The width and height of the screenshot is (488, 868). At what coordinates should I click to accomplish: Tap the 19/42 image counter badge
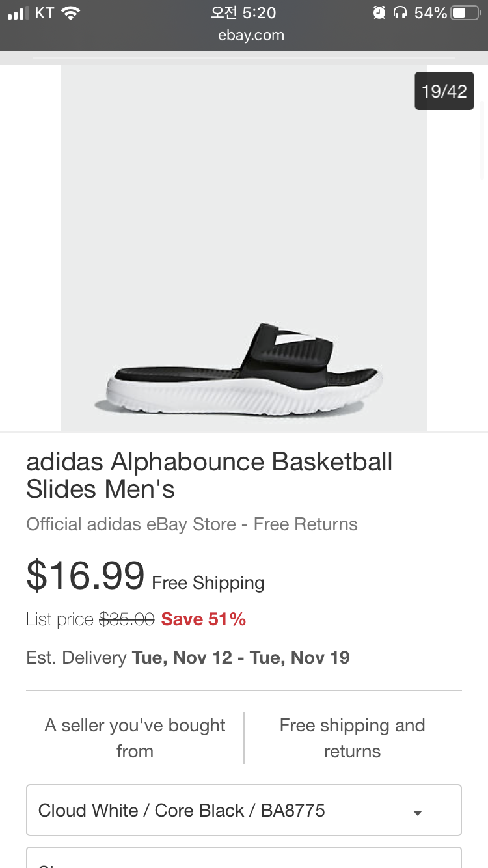[x=444, y=91]
